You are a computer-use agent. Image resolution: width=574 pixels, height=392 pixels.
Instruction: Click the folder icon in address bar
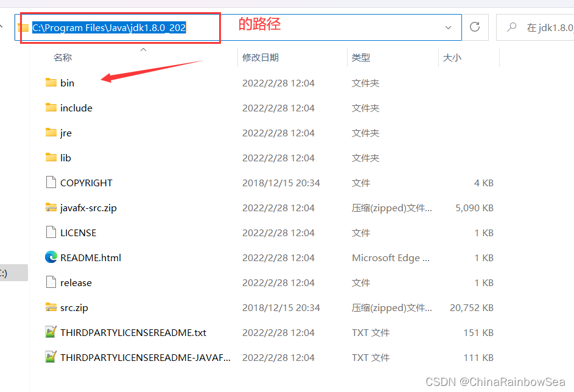pos(23,27)
